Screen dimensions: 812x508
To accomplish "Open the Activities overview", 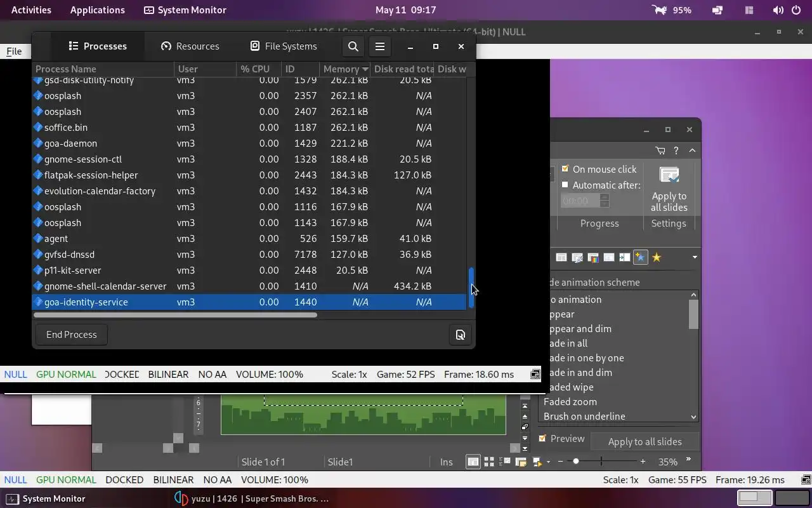I will (x=31, y=10).
